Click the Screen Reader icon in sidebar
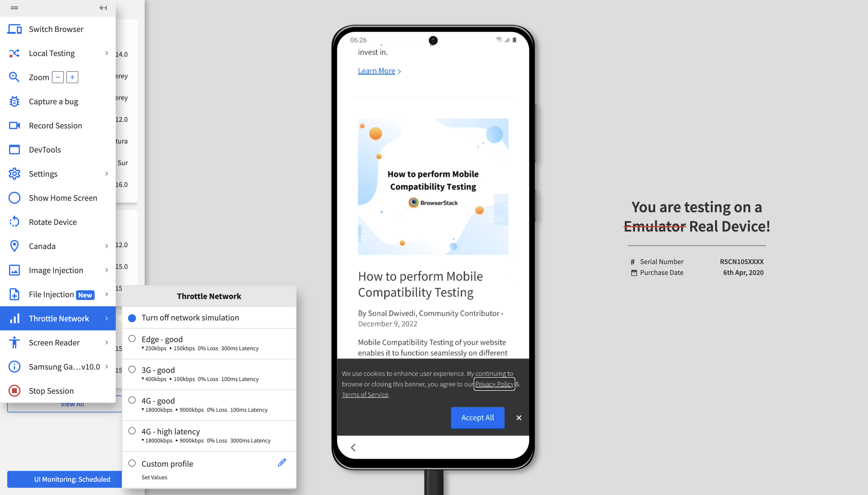Image resolution: width=868 pixels, height=495 pixels. pyautogui.click(x=14, y=342)
